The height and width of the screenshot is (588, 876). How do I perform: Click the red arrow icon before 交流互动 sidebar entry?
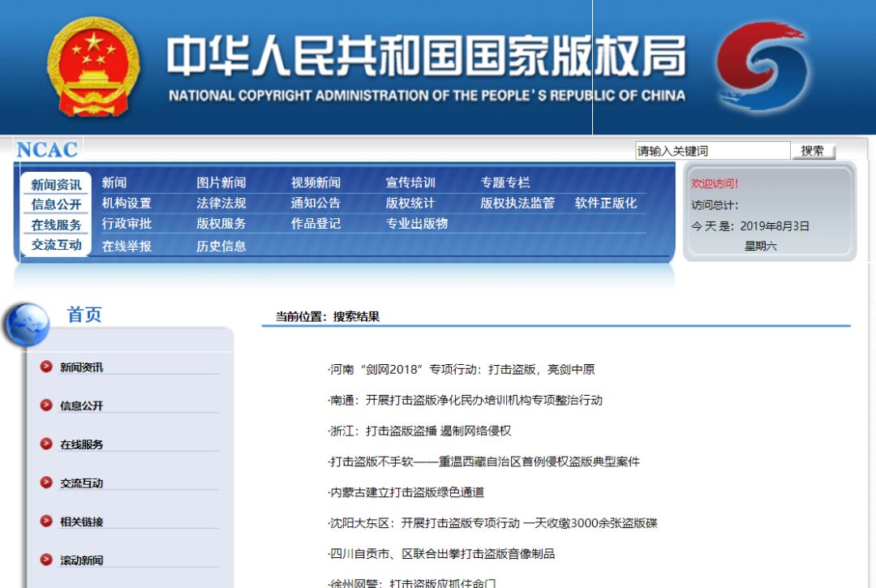[x=46, y=483]
